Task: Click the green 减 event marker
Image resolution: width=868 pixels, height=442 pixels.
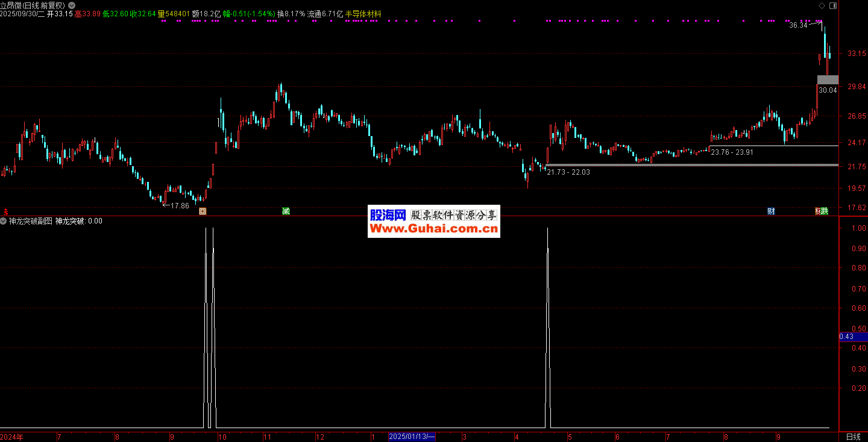Action: point(286,211)
